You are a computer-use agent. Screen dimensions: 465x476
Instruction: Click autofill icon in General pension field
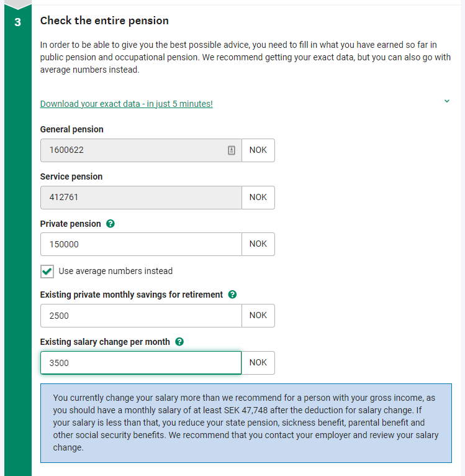coord(232,150)
